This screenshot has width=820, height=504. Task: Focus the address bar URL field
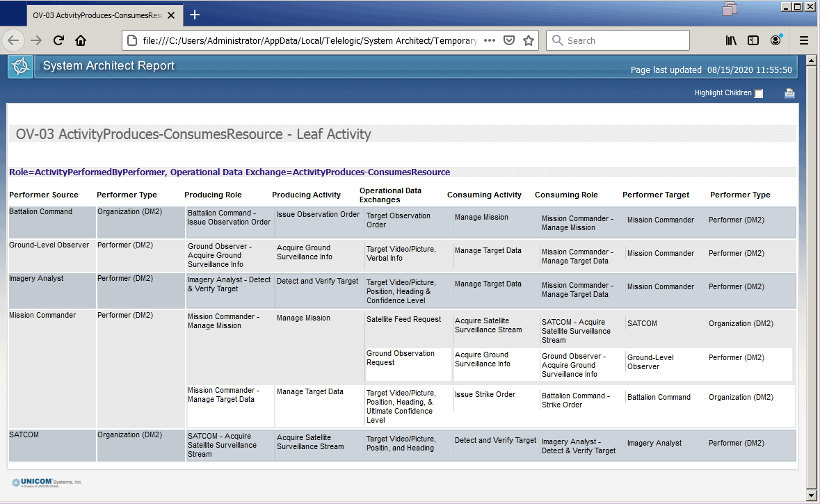[309, 40]
